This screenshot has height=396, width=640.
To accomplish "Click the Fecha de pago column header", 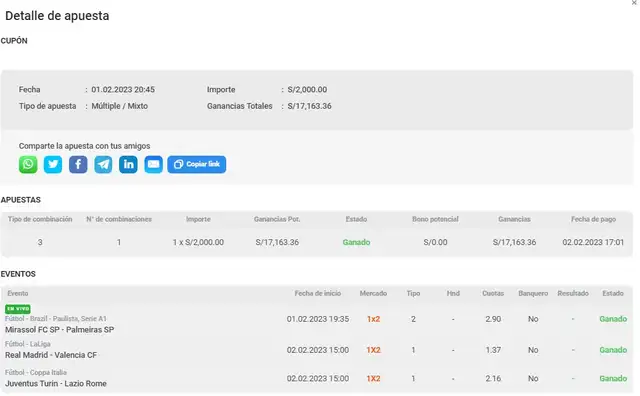I will [593, 219].
